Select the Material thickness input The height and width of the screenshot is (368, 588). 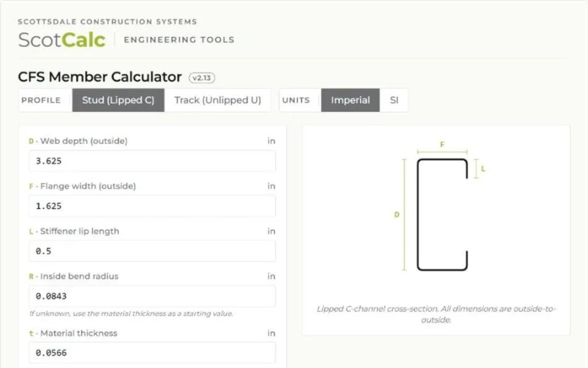pyautogui.click(x=152, y=352)
